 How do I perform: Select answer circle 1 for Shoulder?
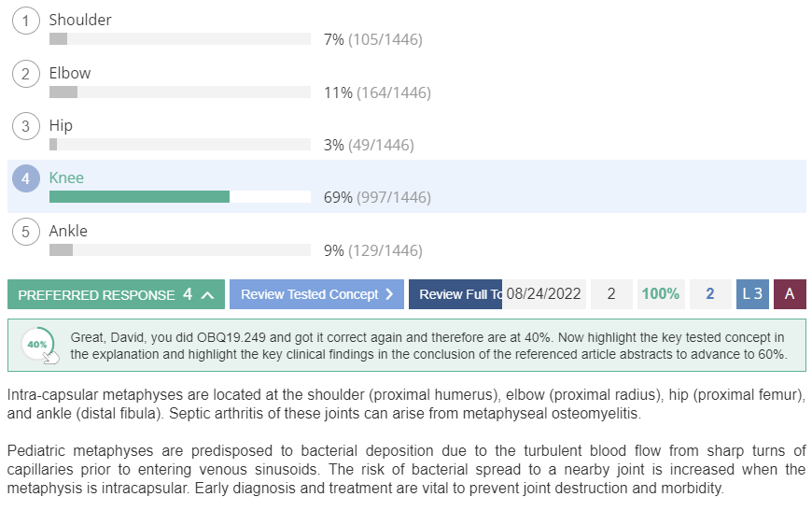26,21
